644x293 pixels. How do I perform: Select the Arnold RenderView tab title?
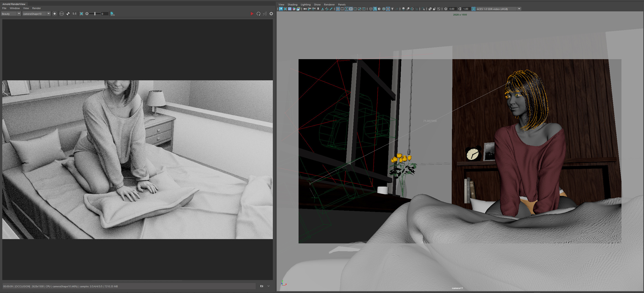14,4
